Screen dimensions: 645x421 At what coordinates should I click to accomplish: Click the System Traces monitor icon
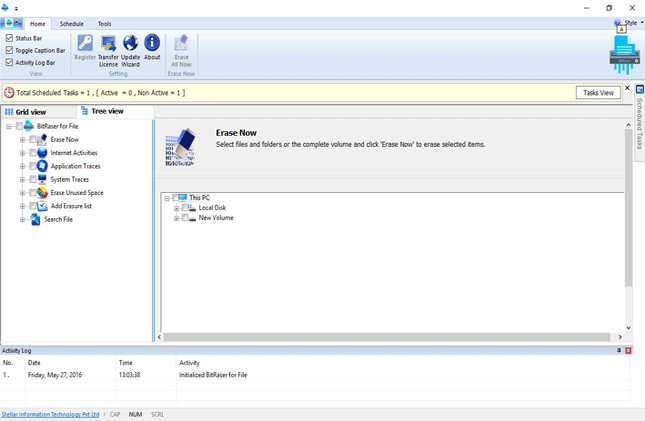click(x=42, y=179)
